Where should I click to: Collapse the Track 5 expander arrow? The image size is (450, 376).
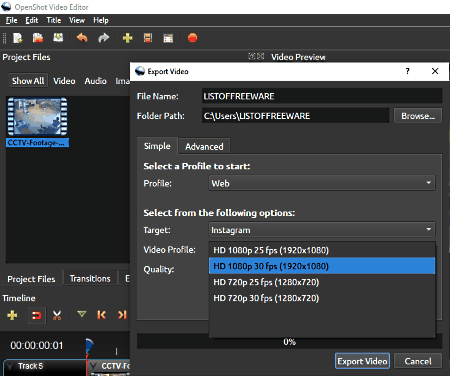coord(11,365)
